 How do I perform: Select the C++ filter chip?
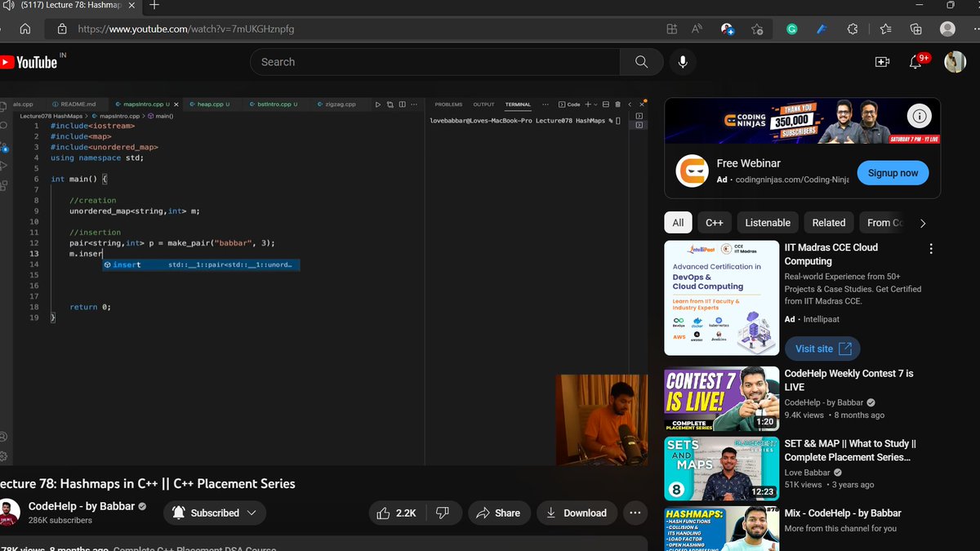(x=715, y=223)
